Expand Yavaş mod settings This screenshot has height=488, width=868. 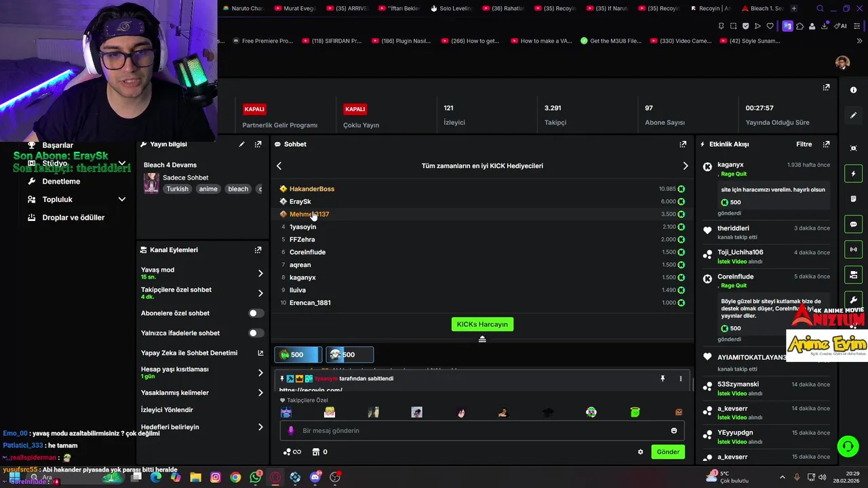point(260,273)
